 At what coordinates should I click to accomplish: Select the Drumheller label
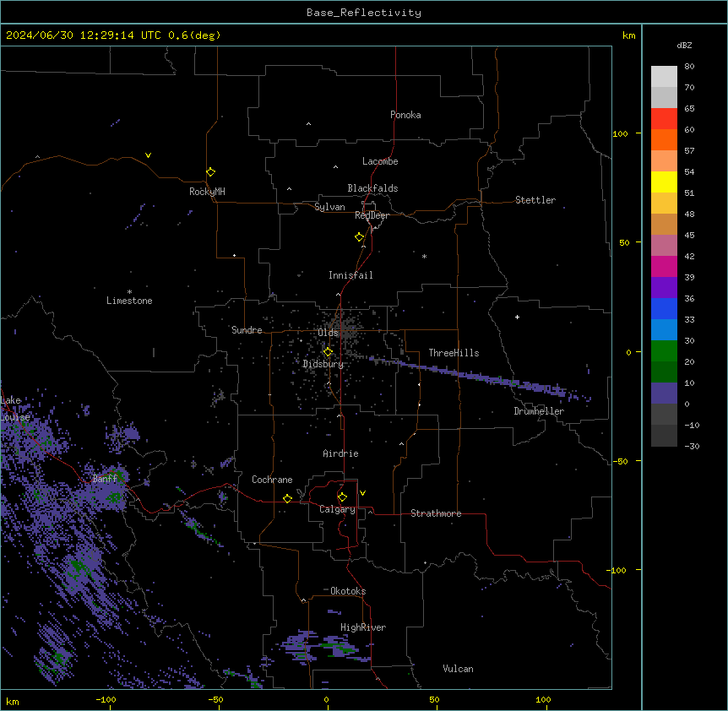539,411
